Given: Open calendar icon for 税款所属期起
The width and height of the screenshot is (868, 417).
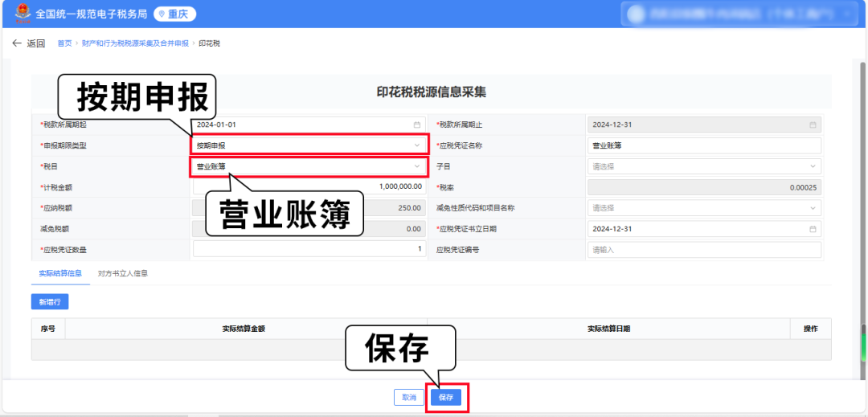Looking at the screenshot, I should click(x=416, y=125).
